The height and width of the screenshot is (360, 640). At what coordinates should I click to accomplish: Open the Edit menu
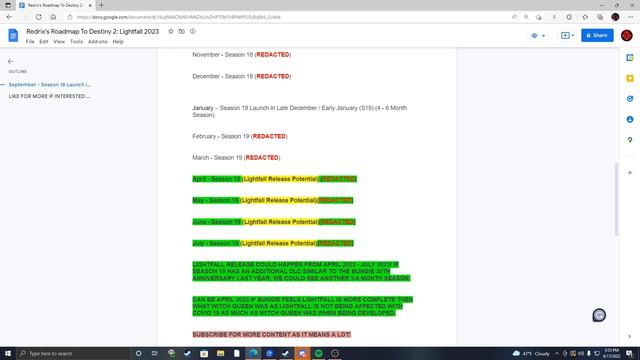pos(44,42)
